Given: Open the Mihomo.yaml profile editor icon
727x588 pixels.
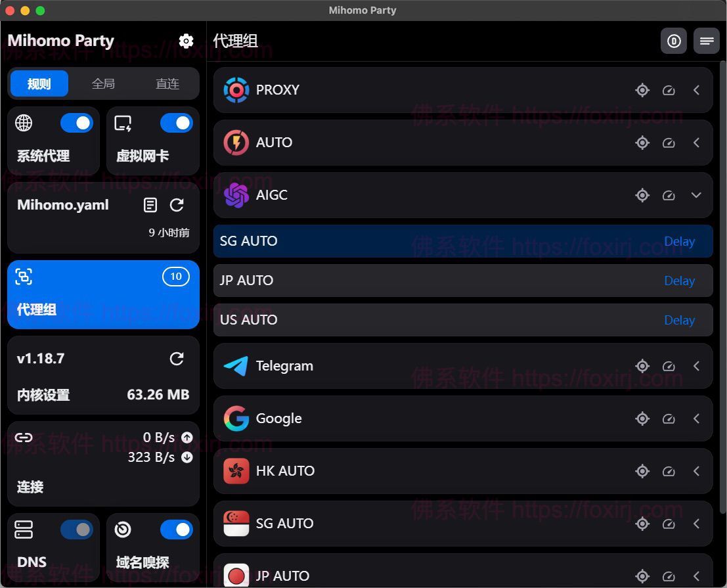Looking at the screenshot, I should pos(150,205).
